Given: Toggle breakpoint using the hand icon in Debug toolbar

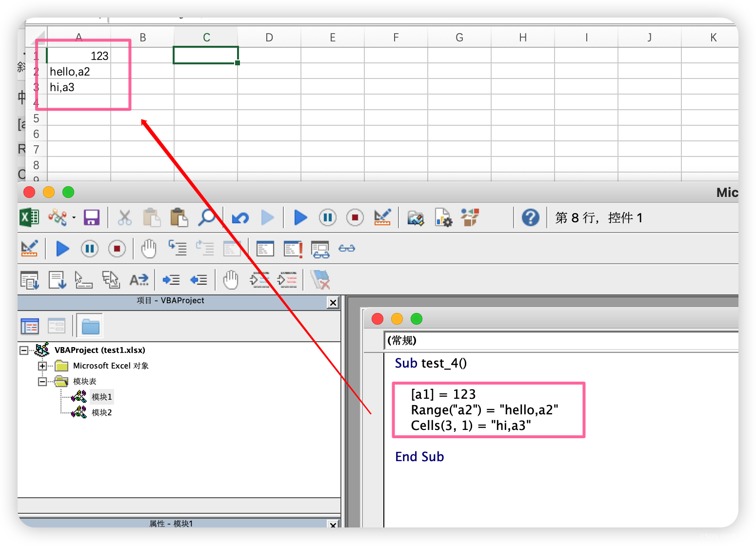Looking at the screenshot, I should pos(149,249).
